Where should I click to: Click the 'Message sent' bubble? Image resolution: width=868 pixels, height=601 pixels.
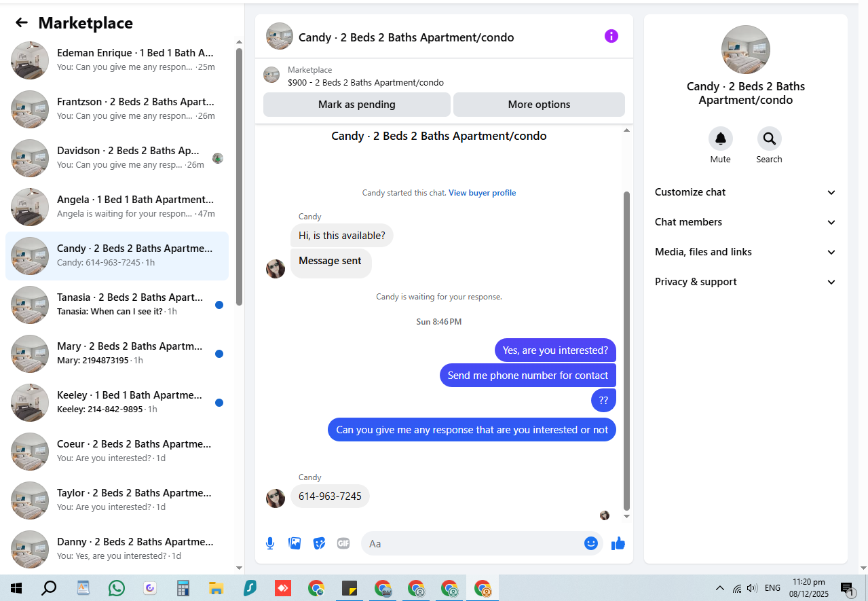pos(331,262)
